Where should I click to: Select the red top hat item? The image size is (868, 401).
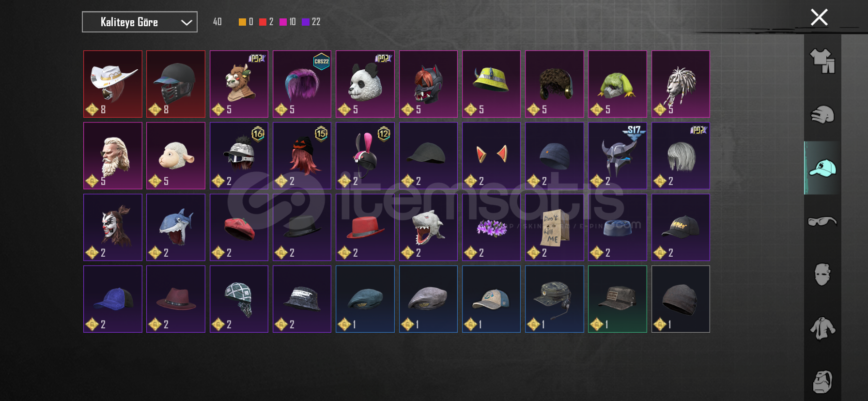[365, 228]
